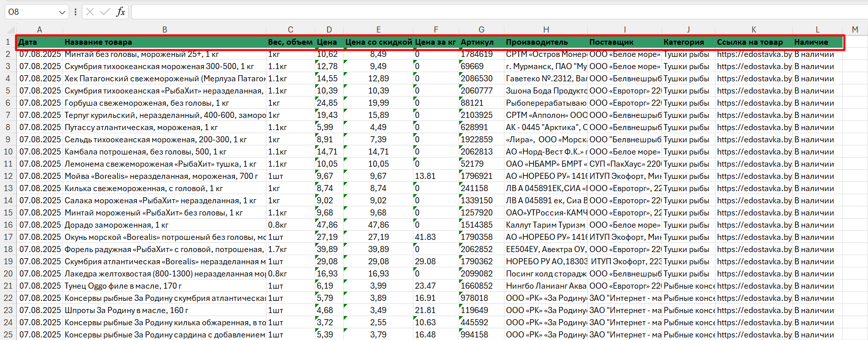Click the Enter checkmark icon in formula bar
The image size is (868, 340).
(x=105, y=12)
